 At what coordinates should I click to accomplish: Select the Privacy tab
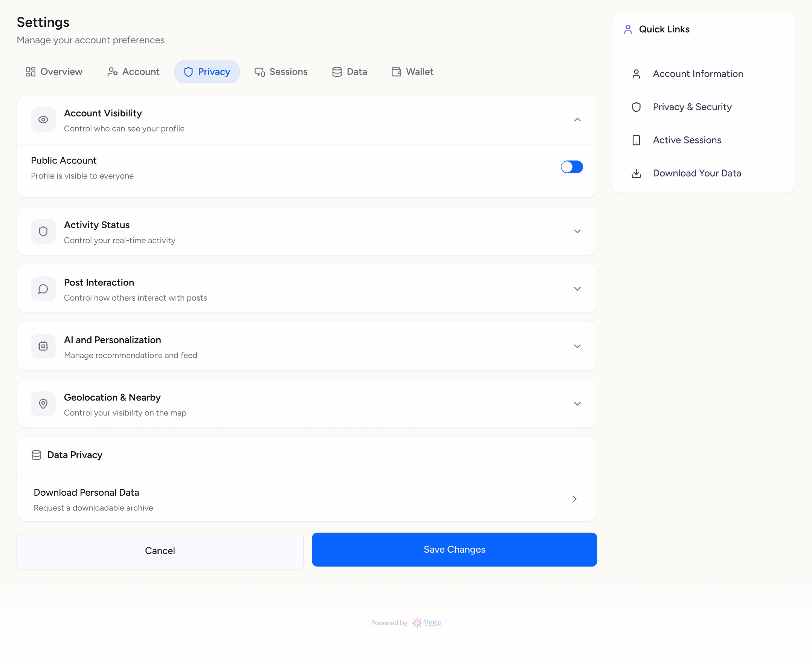[207, 72]
